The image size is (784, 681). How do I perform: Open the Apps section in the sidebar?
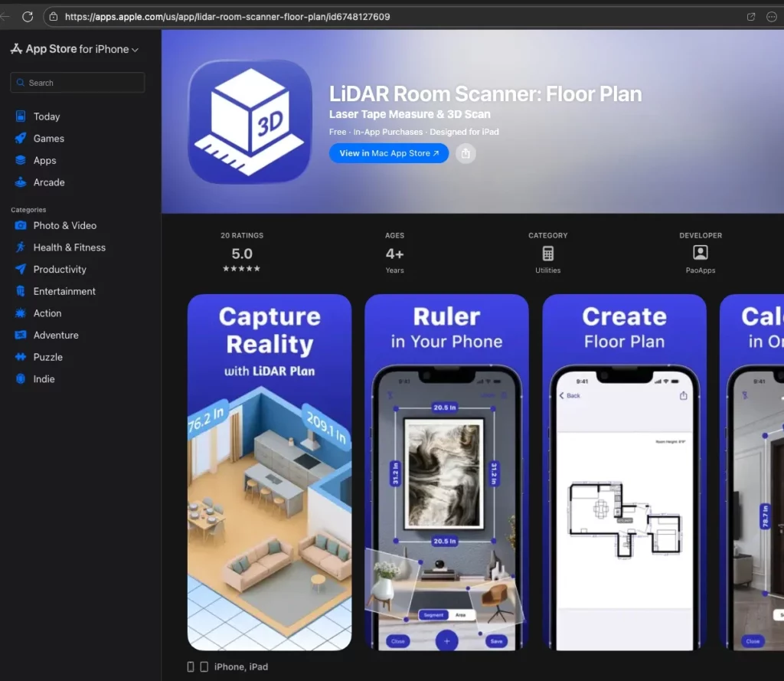point(44,160)
